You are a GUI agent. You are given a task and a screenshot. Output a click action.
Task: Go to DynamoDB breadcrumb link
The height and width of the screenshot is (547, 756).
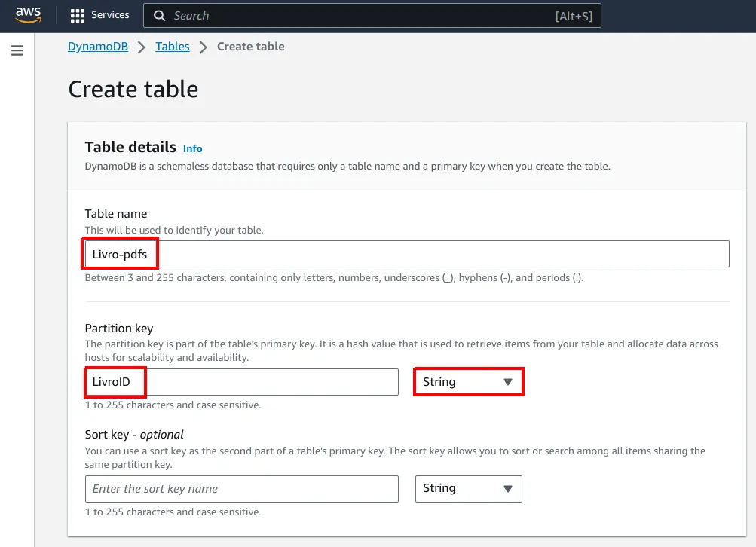(98, 47)
